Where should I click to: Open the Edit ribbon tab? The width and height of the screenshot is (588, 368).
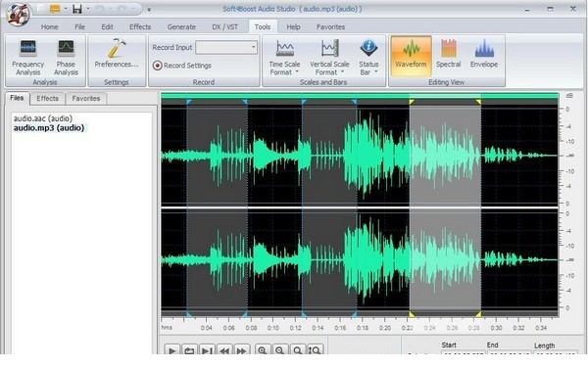(x=107, y=27)
